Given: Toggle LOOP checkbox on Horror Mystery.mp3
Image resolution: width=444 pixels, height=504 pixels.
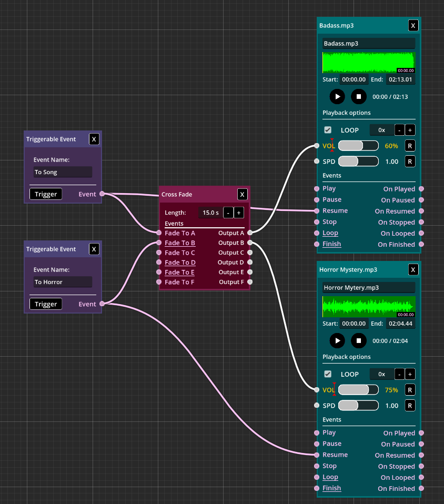Looking at the screenshot, I should 328,374.
